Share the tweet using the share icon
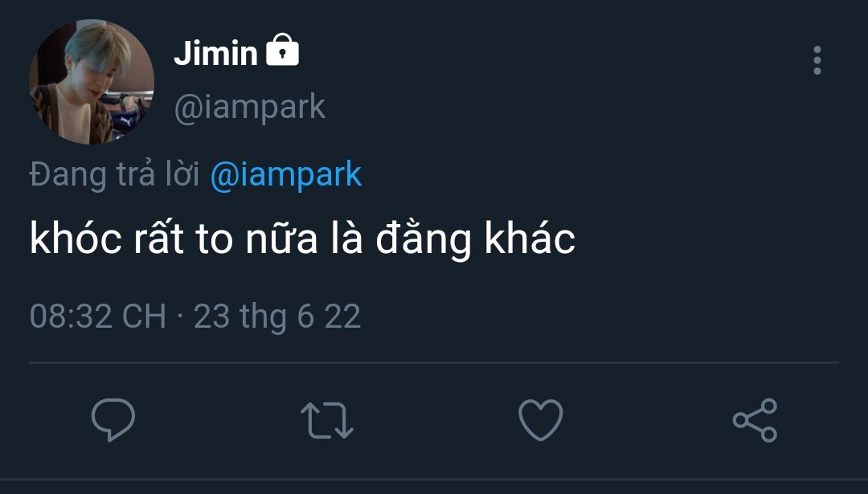868x494 pixels. tap(755, 420)
